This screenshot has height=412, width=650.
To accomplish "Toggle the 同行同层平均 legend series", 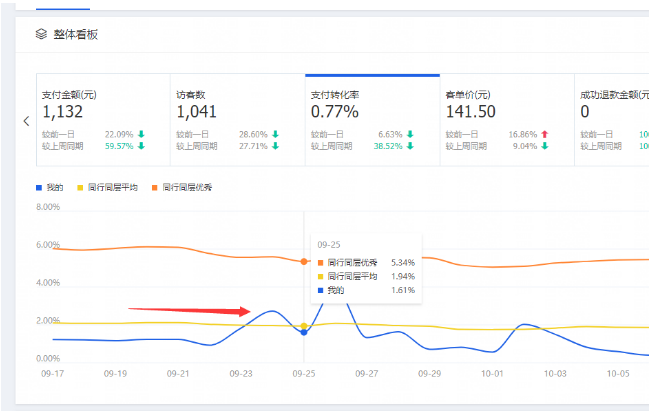I will point(108,187).
